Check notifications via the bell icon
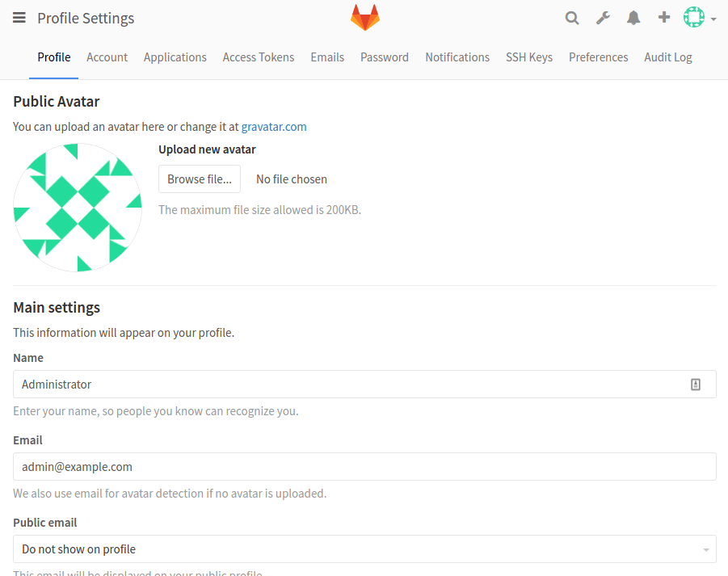This screenshot has height=576, width=728. point(633,17)
